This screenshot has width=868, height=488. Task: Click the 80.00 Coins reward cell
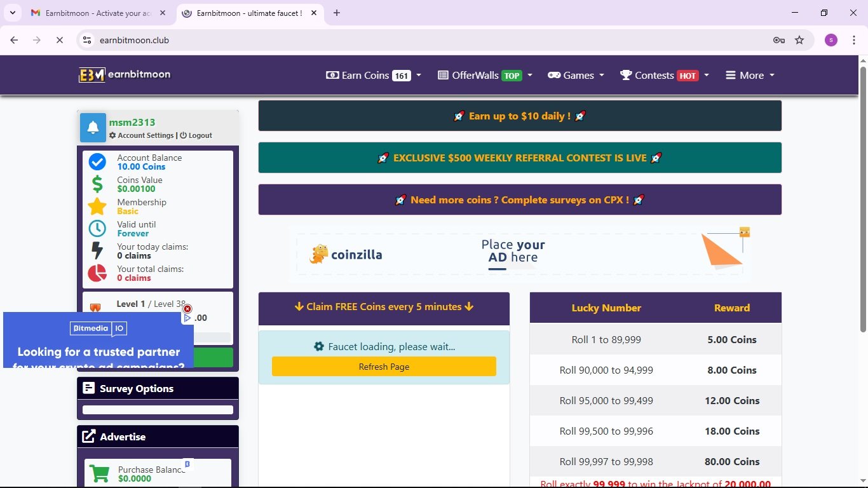(x=732, y=461)
